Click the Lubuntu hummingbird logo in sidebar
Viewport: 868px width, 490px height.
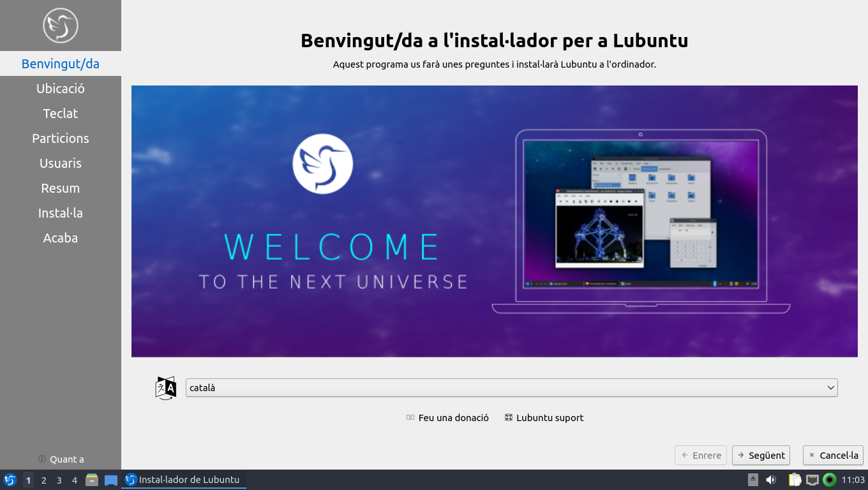61,26
